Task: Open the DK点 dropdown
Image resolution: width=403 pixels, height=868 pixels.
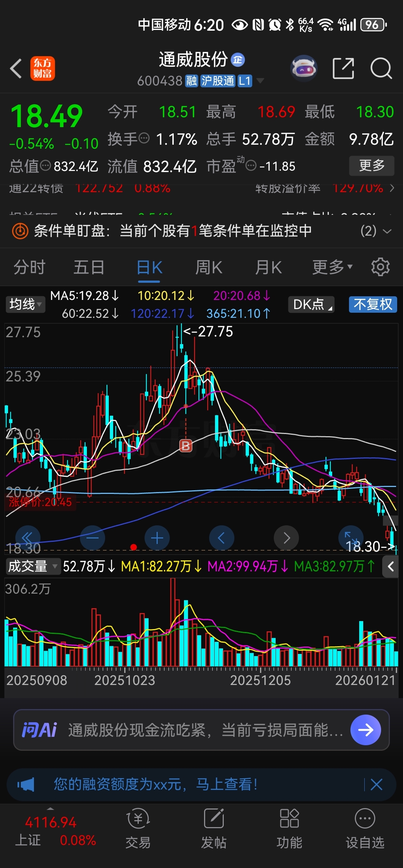Action: (312, 304)
